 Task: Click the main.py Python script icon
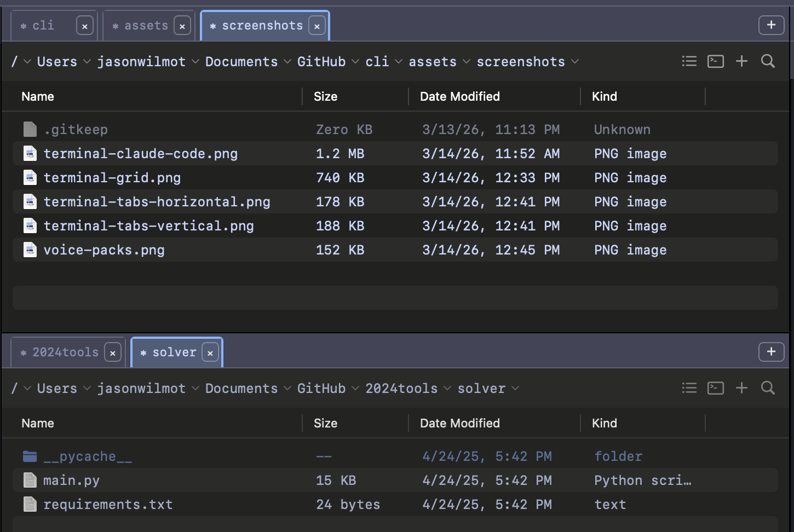point(30,480)
